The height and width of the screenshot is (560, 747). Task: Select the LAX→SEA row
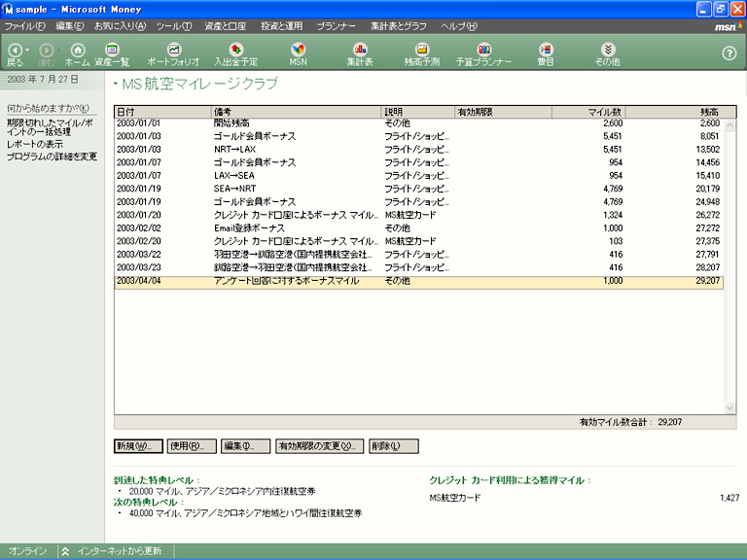(419, 176)
